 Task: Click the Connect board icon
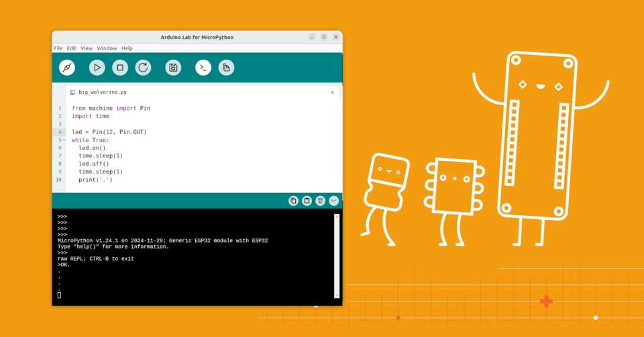(x=67, y=68)
